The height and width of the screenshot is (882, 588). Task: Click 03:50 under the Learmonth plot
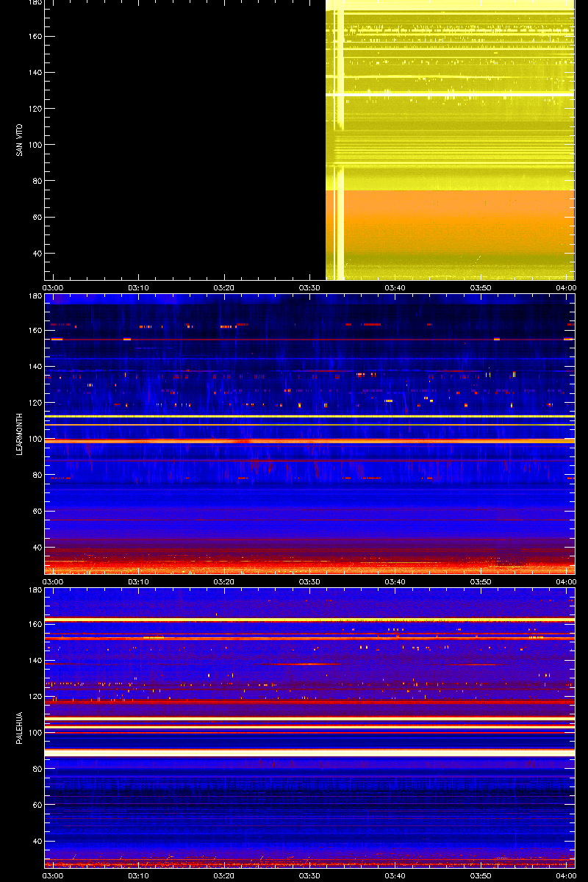(481, 581)
